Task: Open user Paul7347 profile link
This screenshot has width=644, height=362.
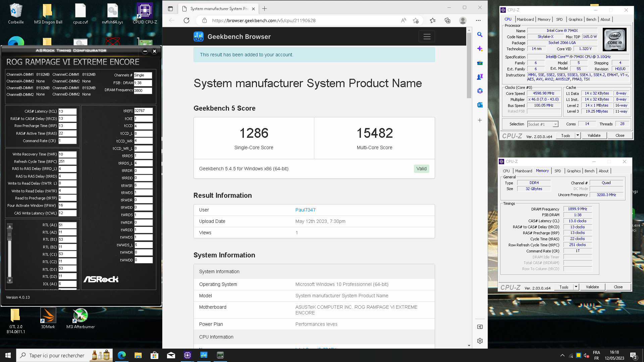Action: (x=305, y=210)
